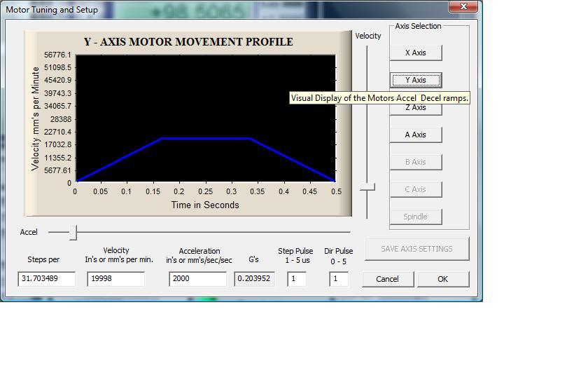Click the Cancel button
588x368 pixels.
coord(387,279)
